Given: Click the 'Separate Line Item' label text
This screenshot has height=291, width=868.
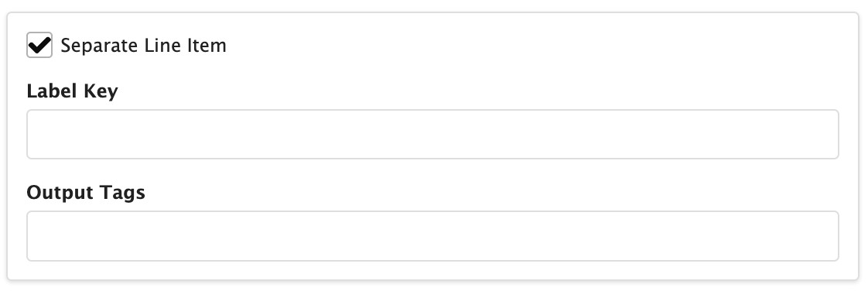Looking at the screenshot, I should pos(143,46).
